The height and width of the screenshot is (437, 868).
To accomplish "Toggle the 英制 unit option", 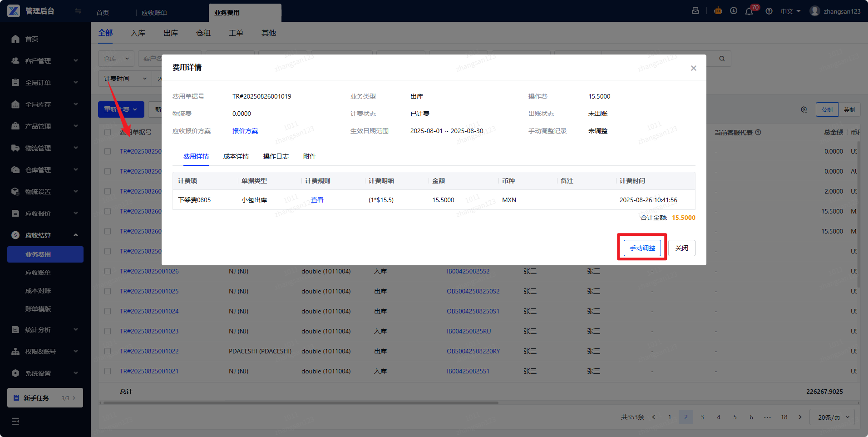I will tap(849, 109).
